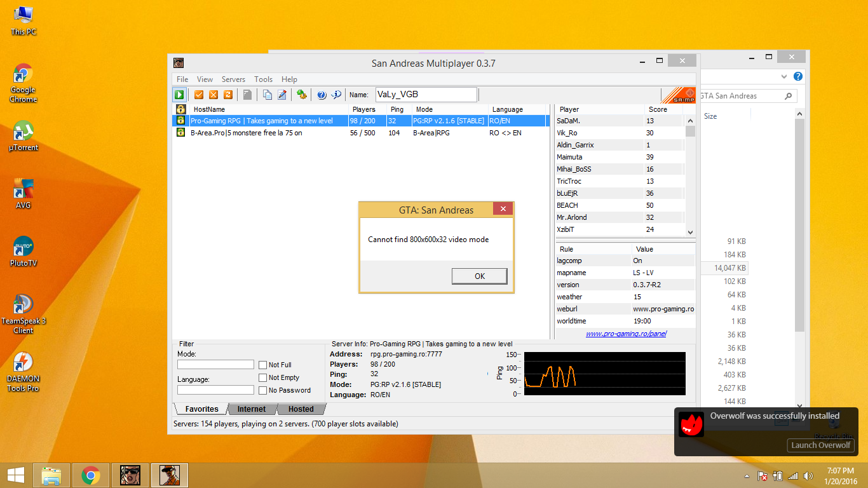Open This PC desktop icon
Screen dimensions: 868x488
[x=24, y=20]
